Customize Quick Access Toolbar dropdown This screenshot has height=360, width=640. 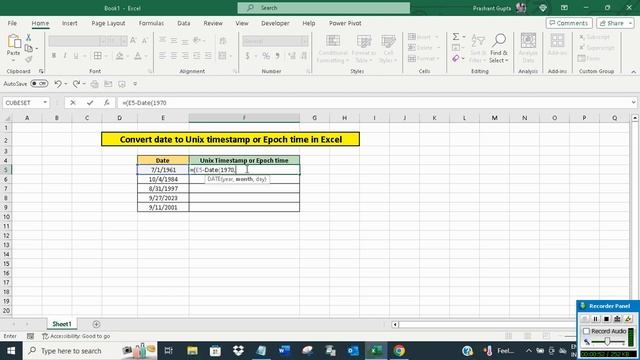click(135, 84)
